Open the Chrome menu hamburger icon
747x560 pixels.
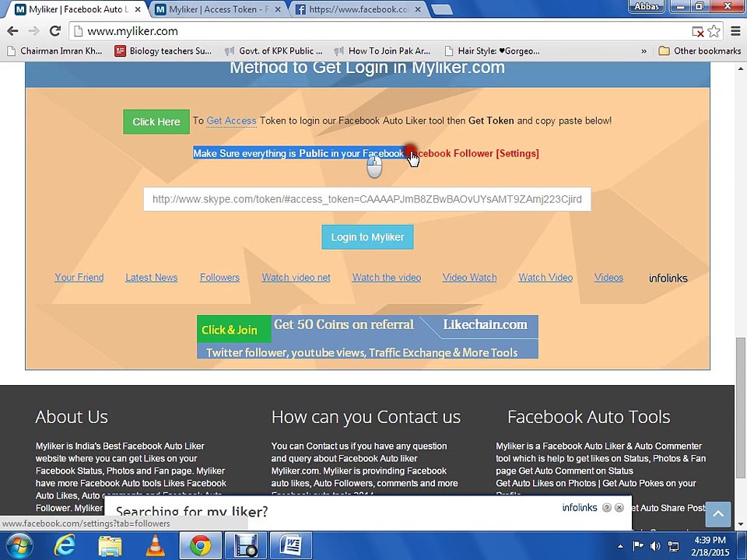[735, 31]
